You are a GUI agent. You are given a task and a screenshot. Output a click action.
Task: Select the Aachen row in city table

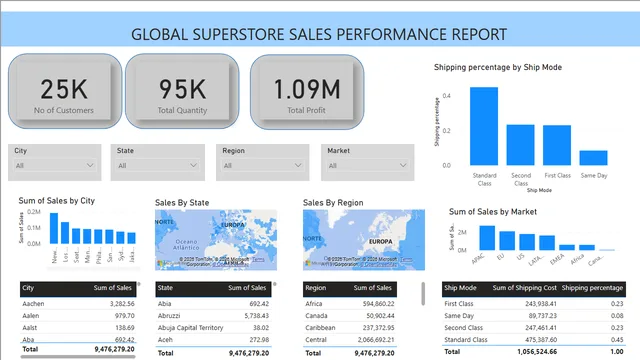(78, 304)
